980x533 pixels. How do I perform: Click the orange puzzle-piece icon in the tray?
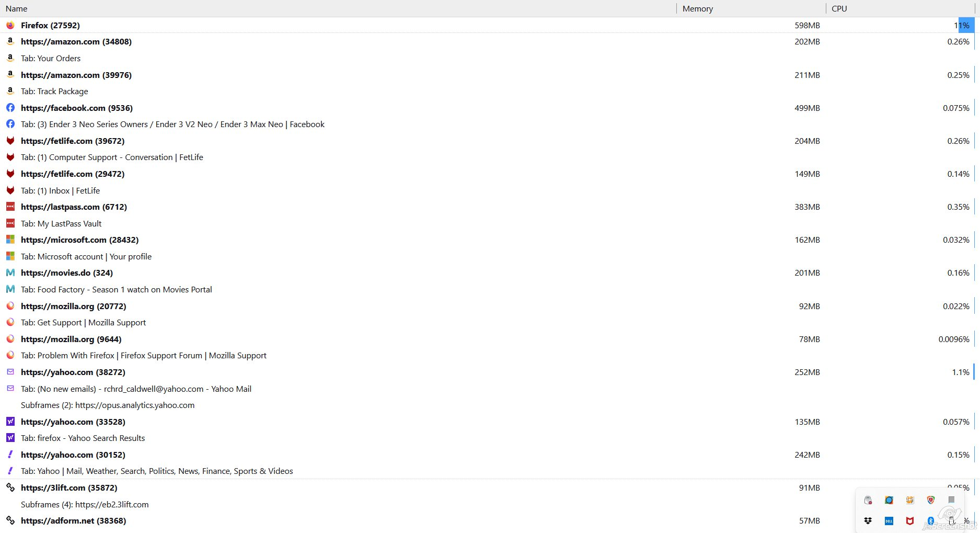[910, 500]
